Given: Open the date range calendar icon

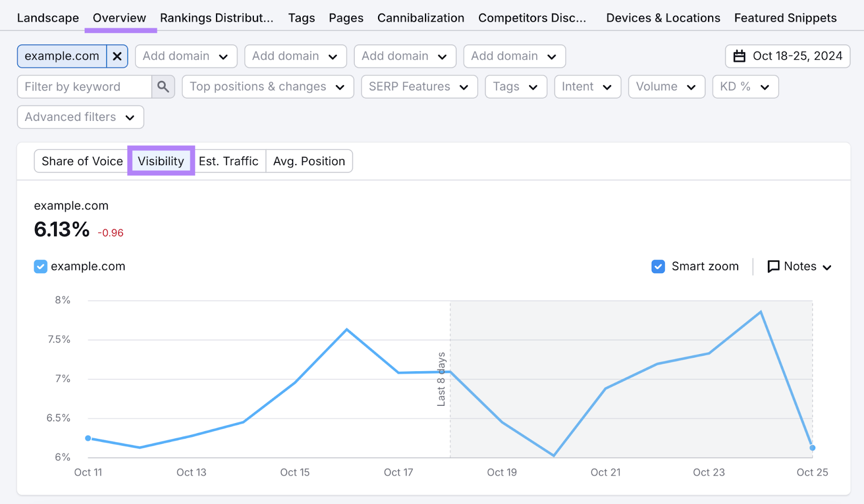Looking at the screenshot, I should point(739,56).
